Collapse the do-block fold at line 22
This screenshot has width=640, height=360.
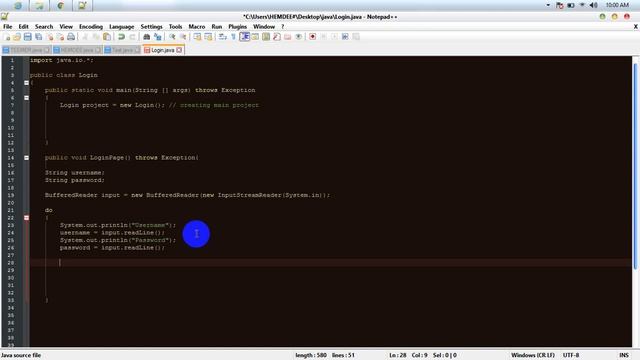27,218
